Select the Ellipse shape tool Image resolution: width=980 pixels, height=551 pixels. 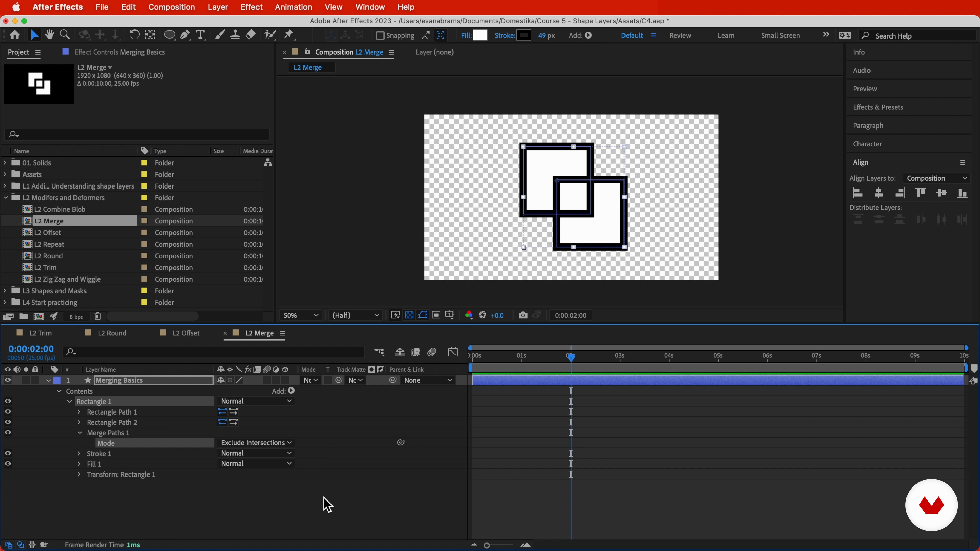click(169, 35)
